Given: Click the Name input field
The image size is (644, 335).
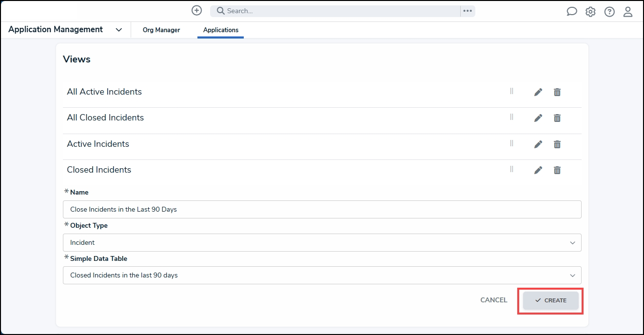Looking at the screenshot, I should pos(322,209).
